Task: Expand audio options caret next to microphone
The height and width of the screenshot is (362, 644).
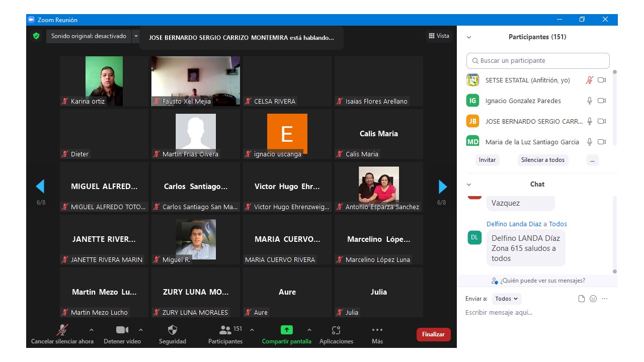Action: pyautogui.click(x=91, y=330)
